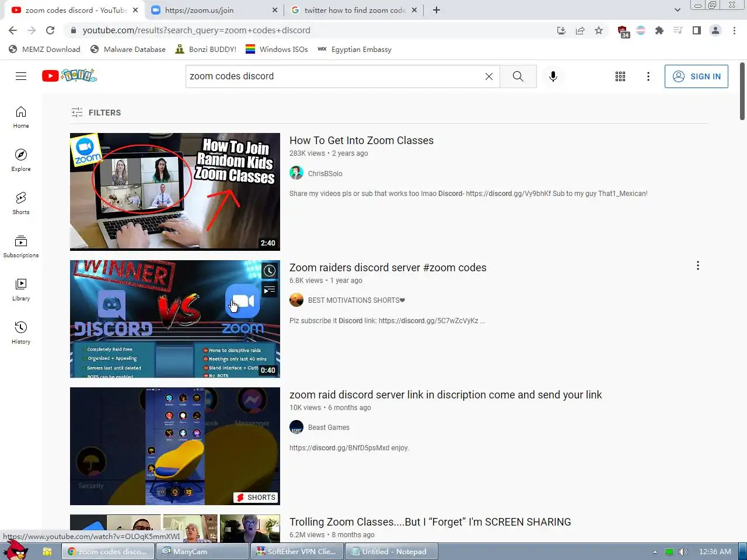The width and height of the screenshot is (747, 560).
Task: Open ManyCam from the taskbar
Action: point(203,551)
